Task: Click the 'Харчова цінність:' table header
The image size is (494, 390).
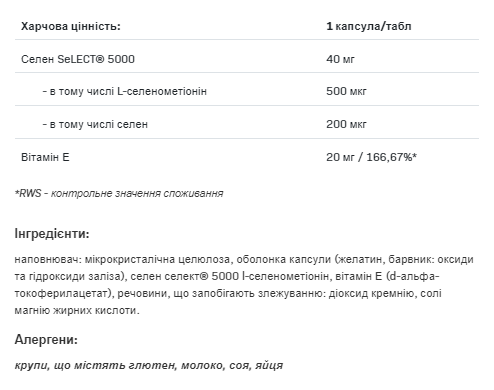Action: click(x=71, y=26)
